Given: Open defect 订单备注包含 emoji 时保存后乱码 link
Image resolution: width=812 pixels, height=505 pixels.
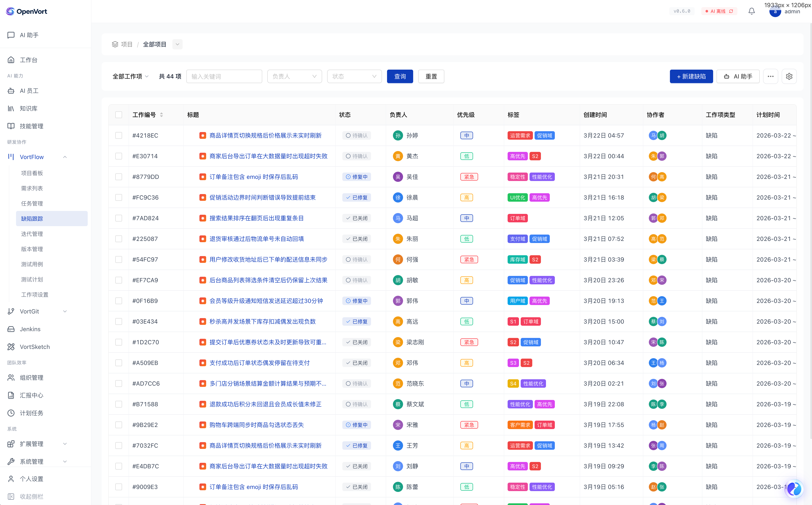Looking at the screenshot, I should [x=254, y=177].
